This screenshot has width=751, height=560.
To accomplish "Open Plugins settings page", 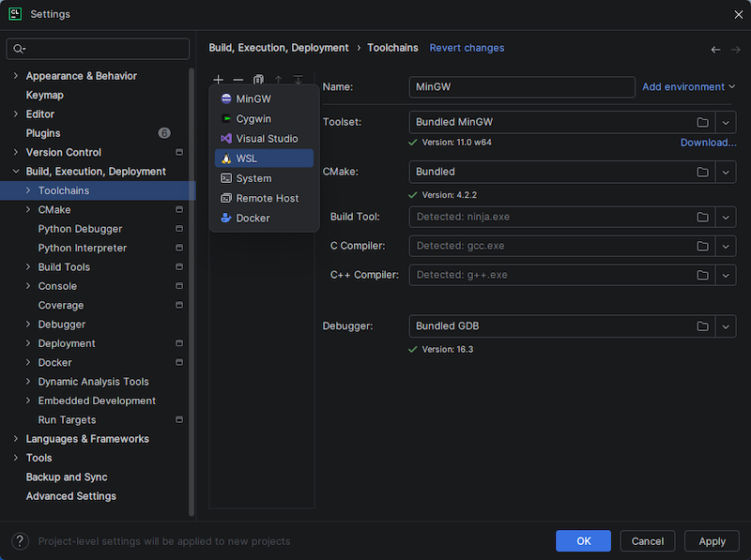I will tap(43, 133).
